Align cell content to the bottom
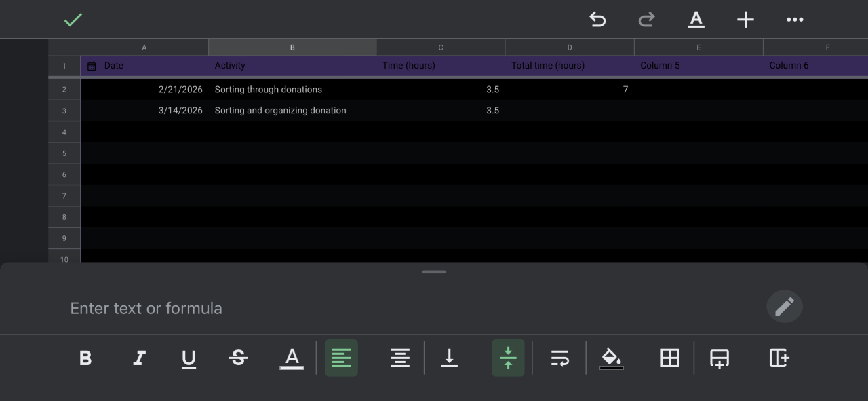Screen dimensions: 868x401 tap(449, 358)
